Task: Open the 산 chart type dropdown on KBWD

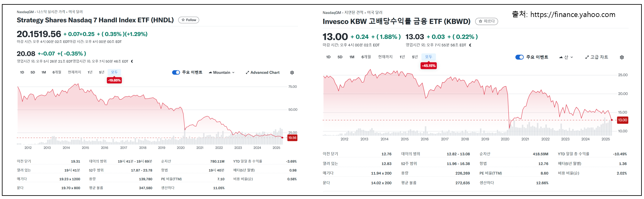Action: pyautogui.click(x=566, y=57)
